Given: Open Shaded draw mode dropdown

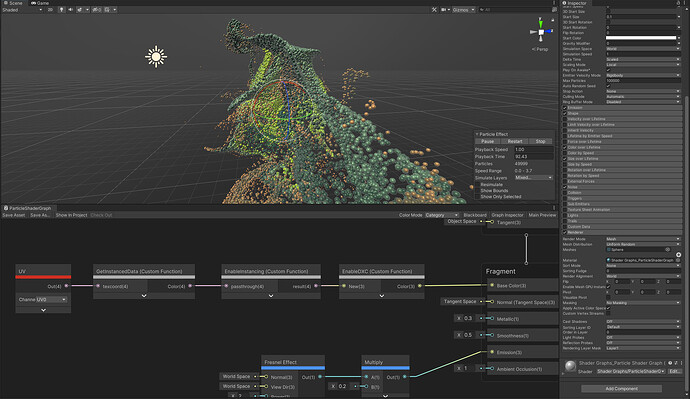Looking at the screenshot, I should [x=22, y=10].
